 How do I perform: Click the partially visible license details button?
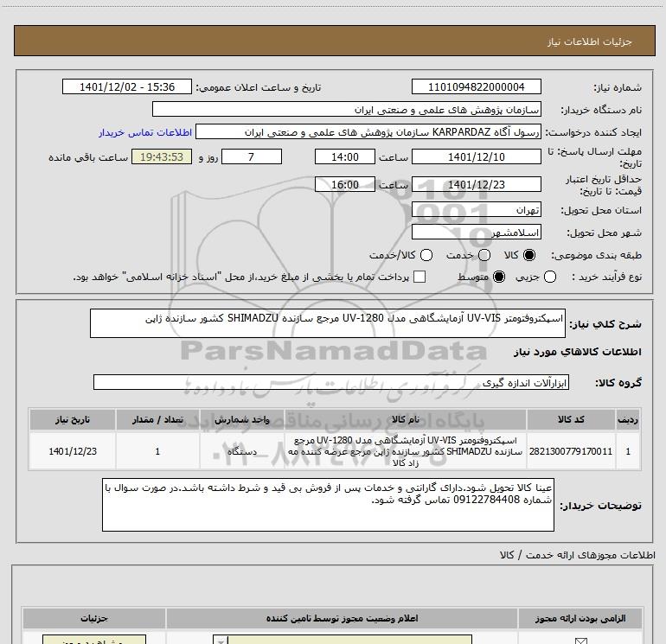pos(94,640)
